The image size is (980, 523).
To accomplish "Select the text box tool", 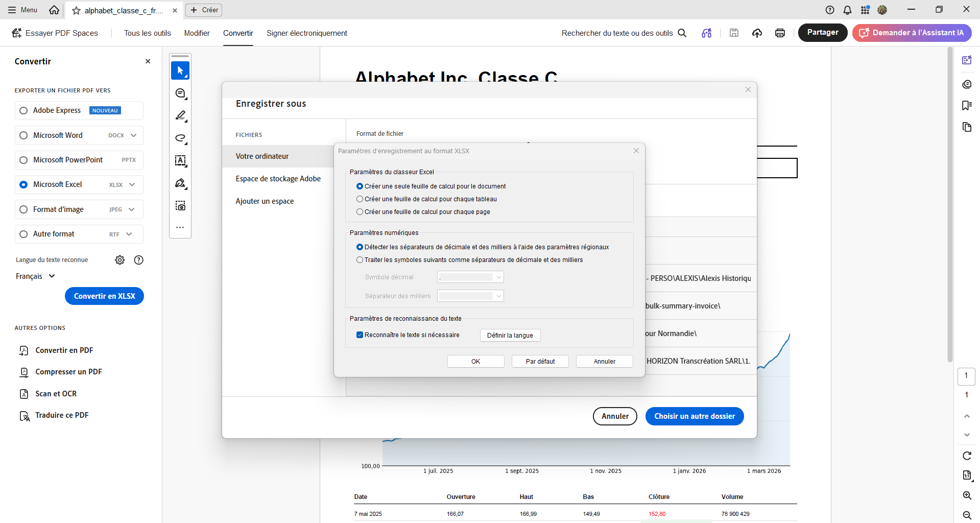I will [180, 160].
